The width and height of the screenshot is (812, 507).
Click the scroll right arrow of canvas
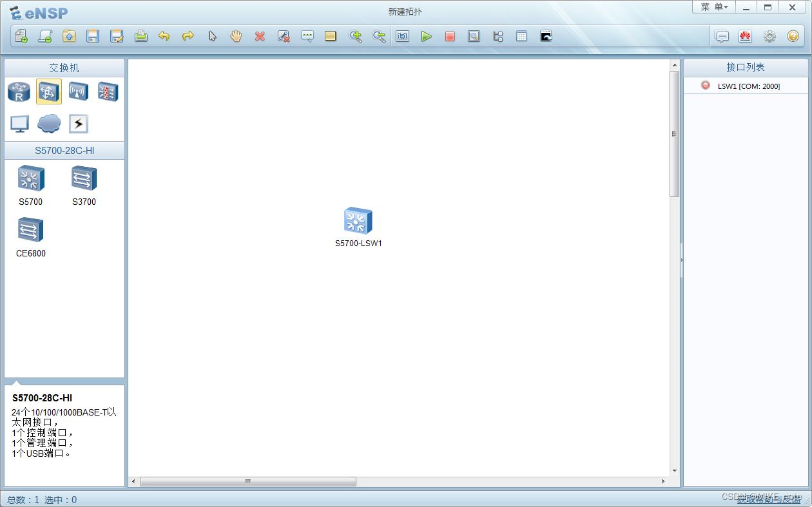664,481
